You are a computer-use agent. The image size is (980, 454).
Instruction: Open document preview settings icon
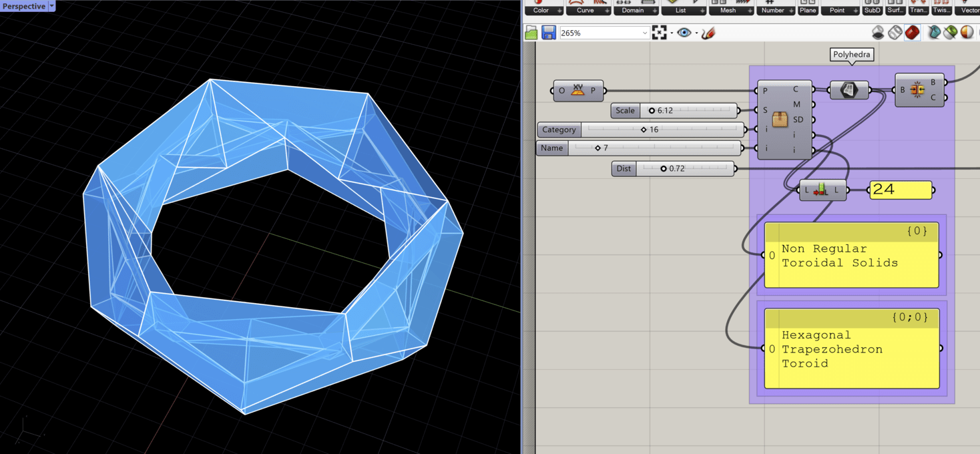click(x=951, y=32)
